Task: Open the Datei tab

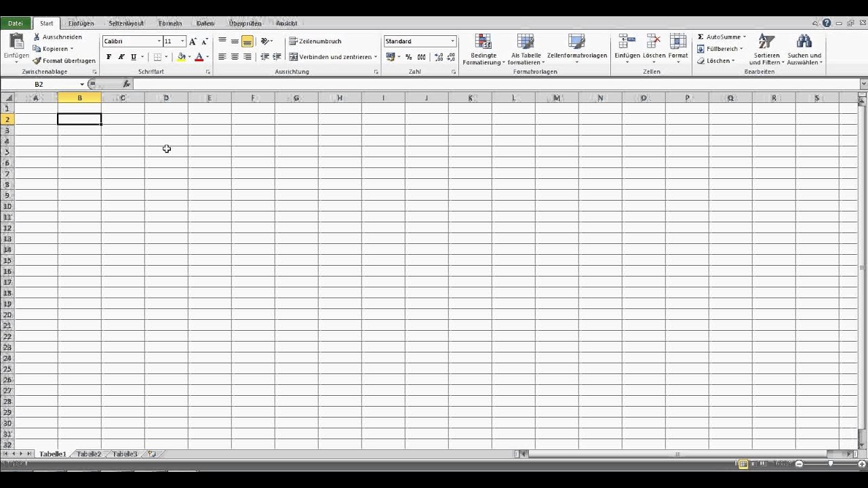Action: tap(15, 23)
